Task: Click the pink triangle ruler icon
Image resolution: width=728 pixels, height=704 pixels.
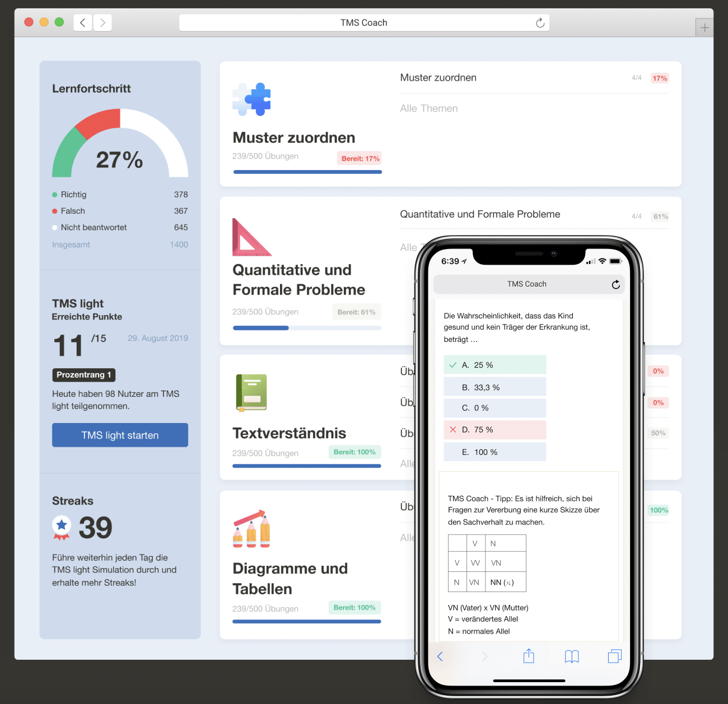Action: (x=251, y=237)
